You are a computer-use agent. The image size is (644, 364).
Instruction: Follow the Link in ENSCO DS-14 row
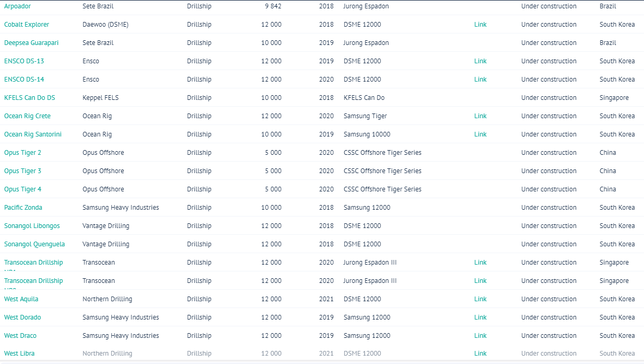pyautogui.click(x=480, y=79)
